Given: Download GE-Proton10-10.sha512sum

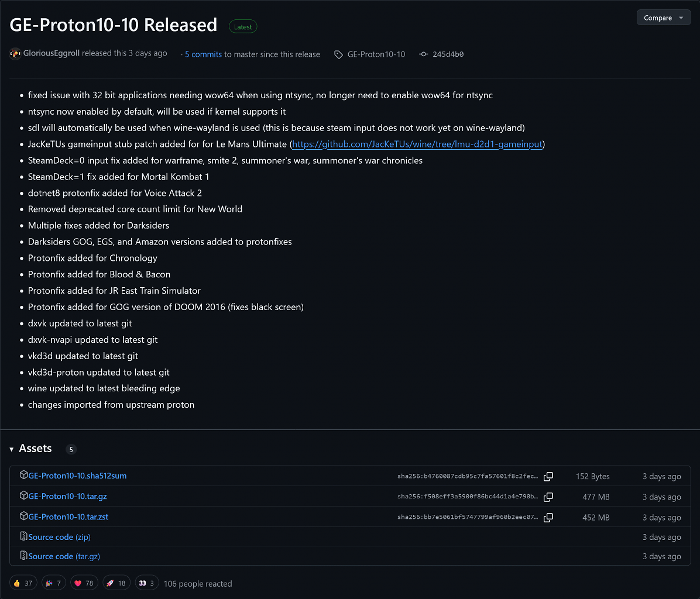Looking at the screenshot, I should pyautogui.click(x=77, y=476).
